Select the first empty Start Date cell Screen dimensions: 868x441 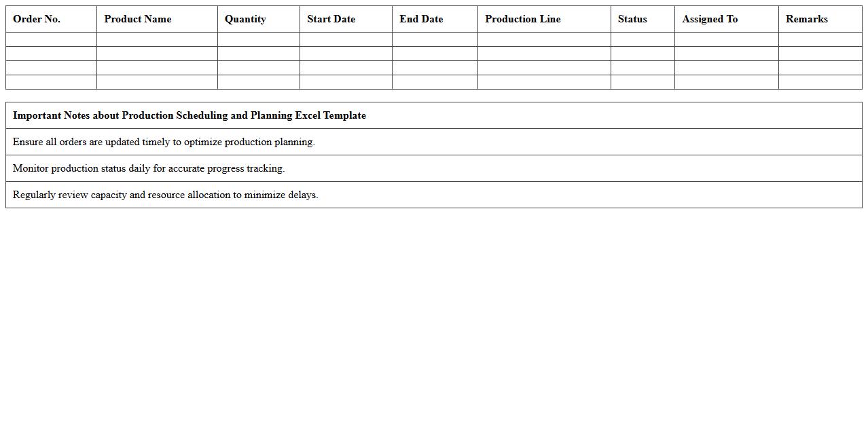click(345, 39)
